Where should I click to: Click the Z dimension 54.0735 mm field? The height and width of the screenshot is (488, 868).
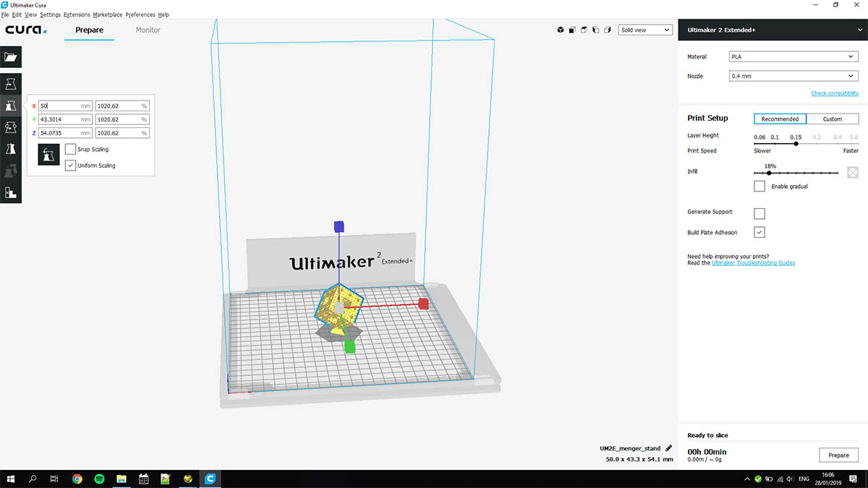click(x=66, y=133)
